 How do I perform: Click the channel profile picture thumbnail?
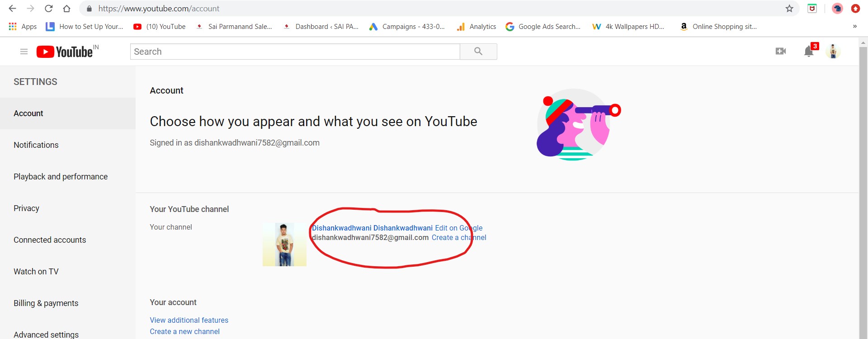(x=284, y=245)
